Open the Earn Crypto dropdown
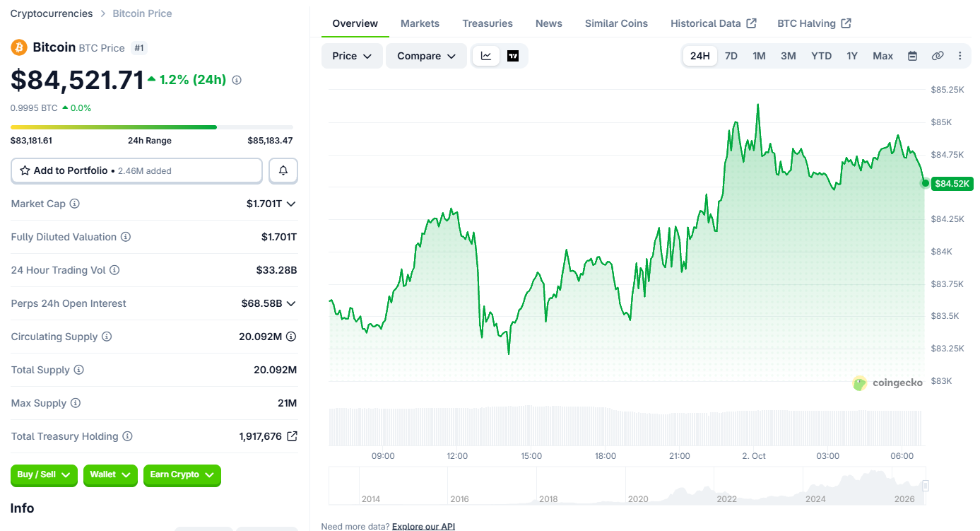This screenshot has width=980, height=531. [182, 475]
